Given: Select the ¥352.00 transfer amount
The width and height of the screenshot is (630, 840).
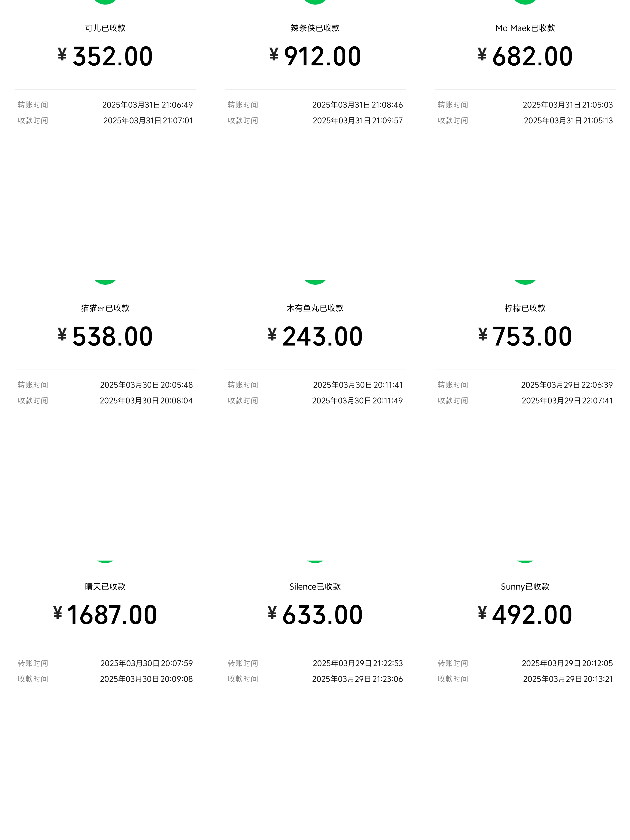Looking at the screenshot, I should point(105,56).
